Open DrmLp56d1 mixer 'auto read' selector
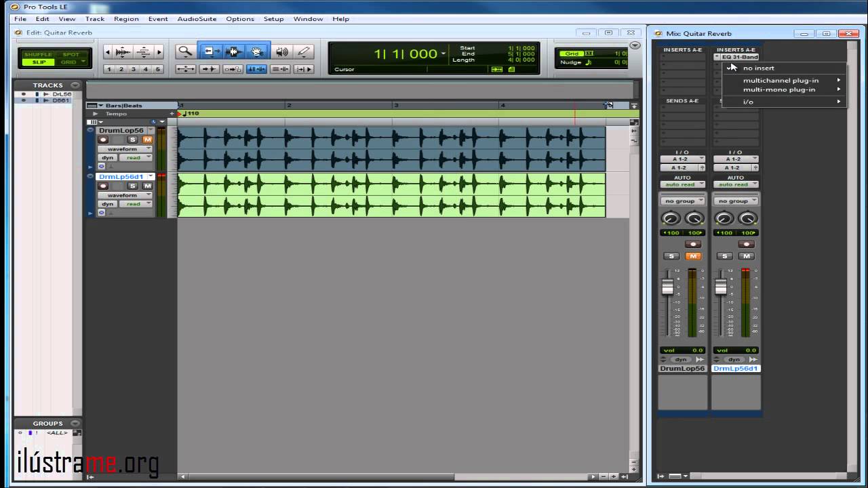 coord(736,184)
